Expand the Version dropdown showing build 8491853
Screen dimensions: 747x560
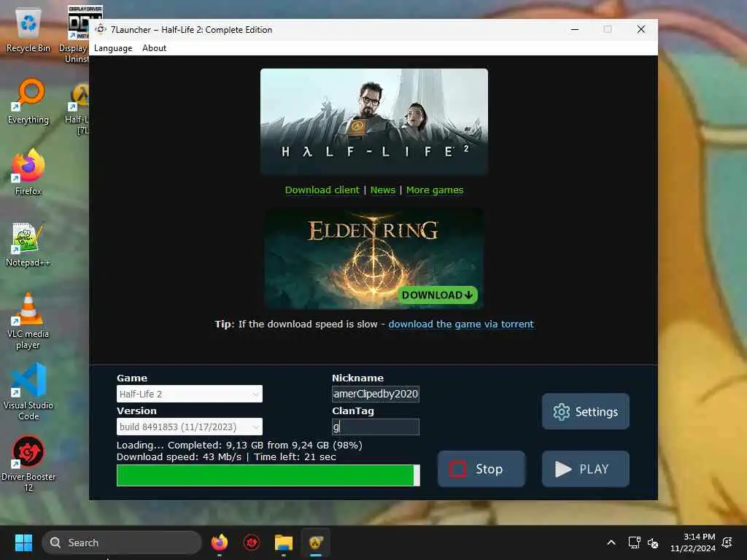click(x=190, y=427)
